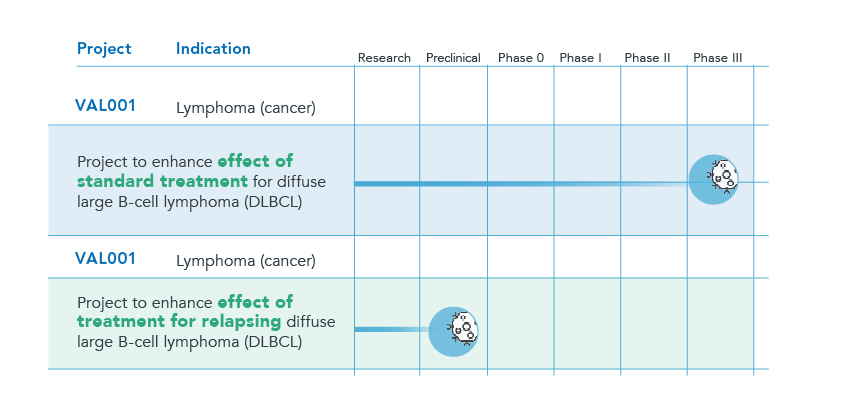Click first 'Lymphoma (cancer)' indication text
Image resolution: width=850 pixels, height=400 pixels.
point(246,108)
